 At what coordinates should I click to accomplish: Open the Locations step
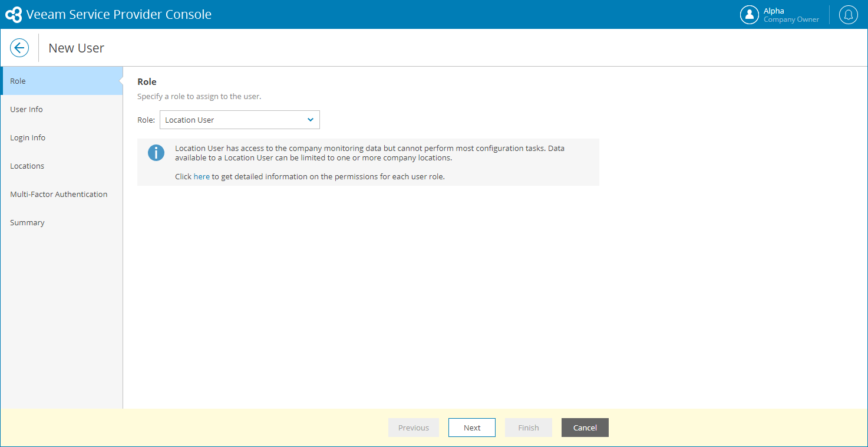pyautogui.click(x=61, y=166)
